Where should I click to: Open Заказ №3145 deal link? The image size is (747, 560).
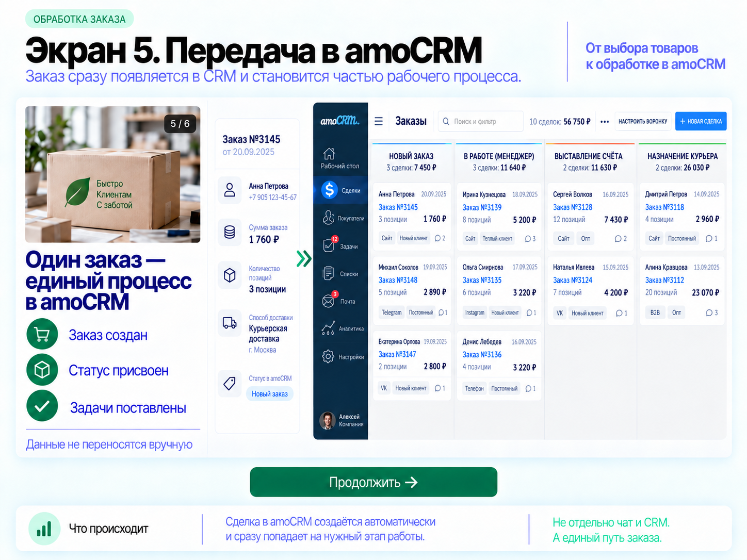(398, 207)
